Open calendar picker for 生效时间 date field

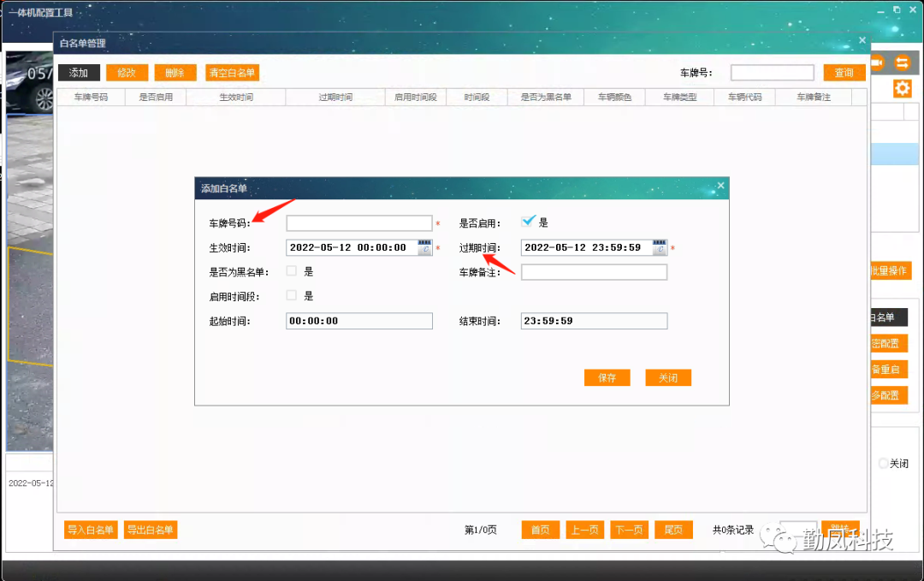click(423, 247)
